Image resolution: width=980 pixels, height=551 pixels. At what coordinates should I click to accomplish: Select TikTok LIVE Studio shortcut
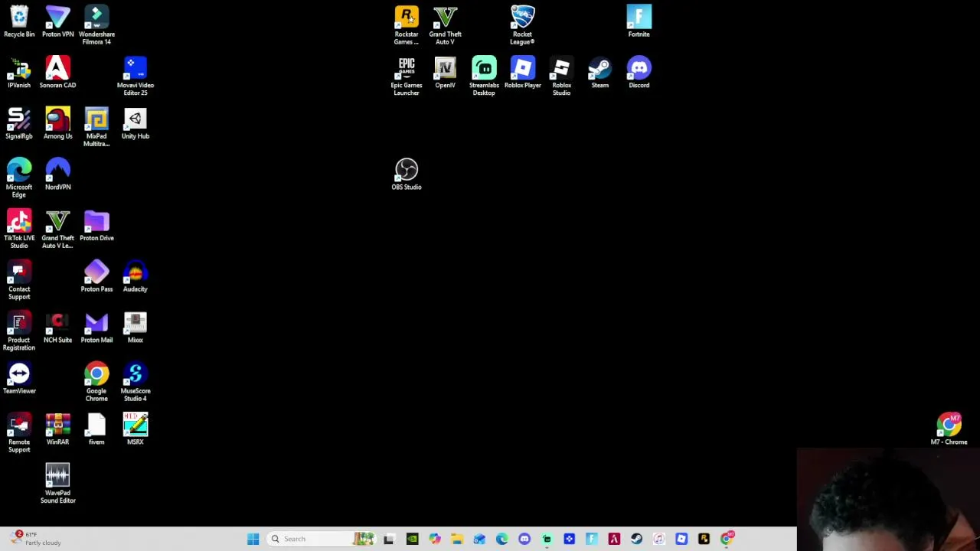click(x=19, y=230)
